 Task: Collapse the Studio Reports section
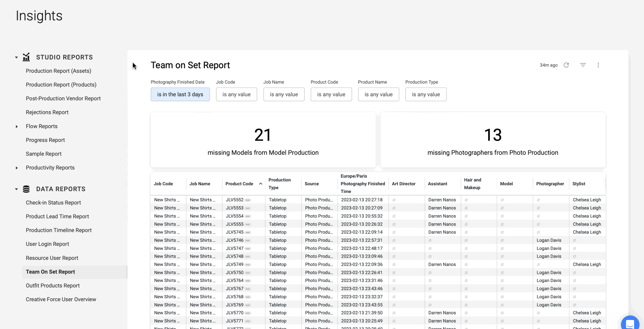tap(16, 57)
